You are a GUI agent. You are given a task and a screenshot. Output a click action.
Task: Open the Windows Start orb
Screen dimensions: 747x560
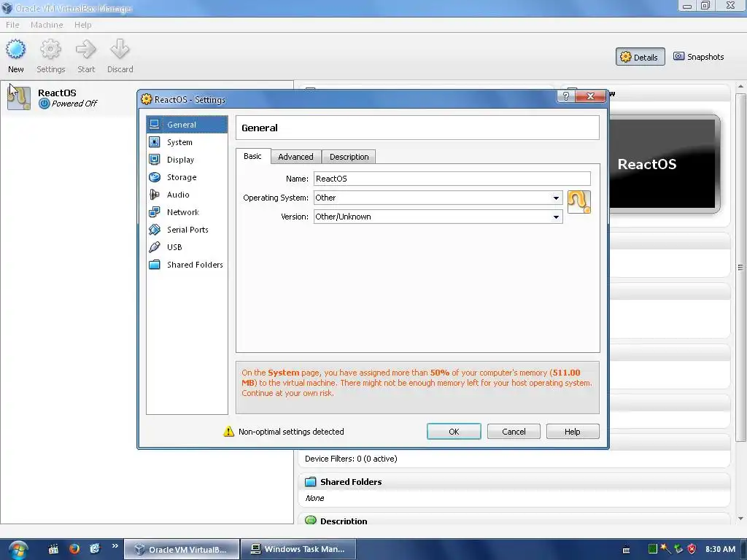point(18,550)
